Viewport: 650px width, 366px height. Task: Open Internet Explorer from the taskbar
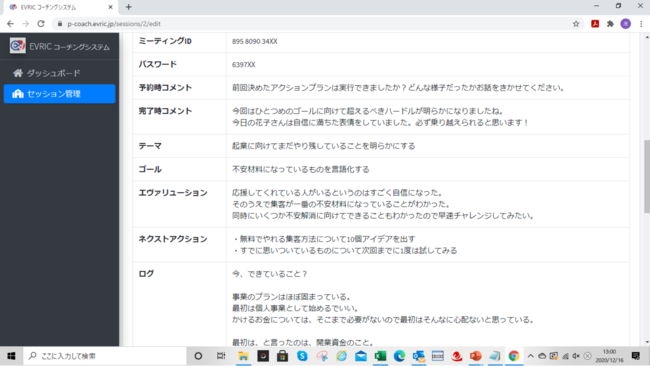[341, 356]
